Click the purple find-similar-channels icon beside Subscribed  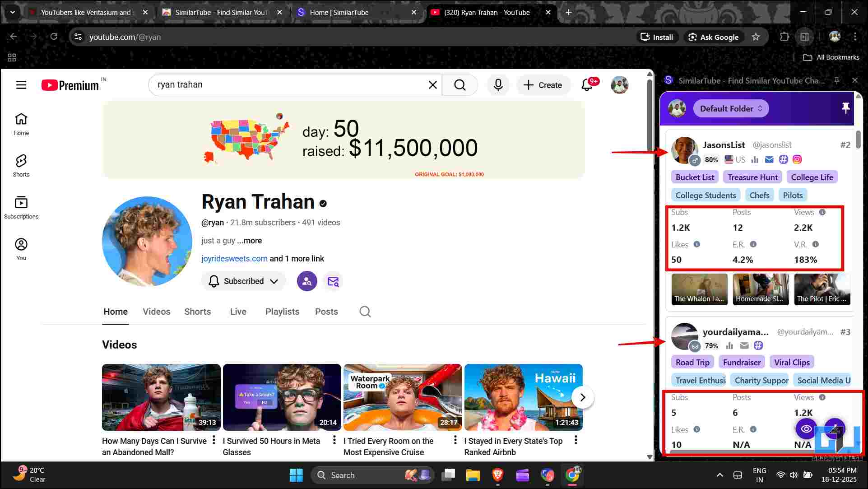[x=307, y=281]
